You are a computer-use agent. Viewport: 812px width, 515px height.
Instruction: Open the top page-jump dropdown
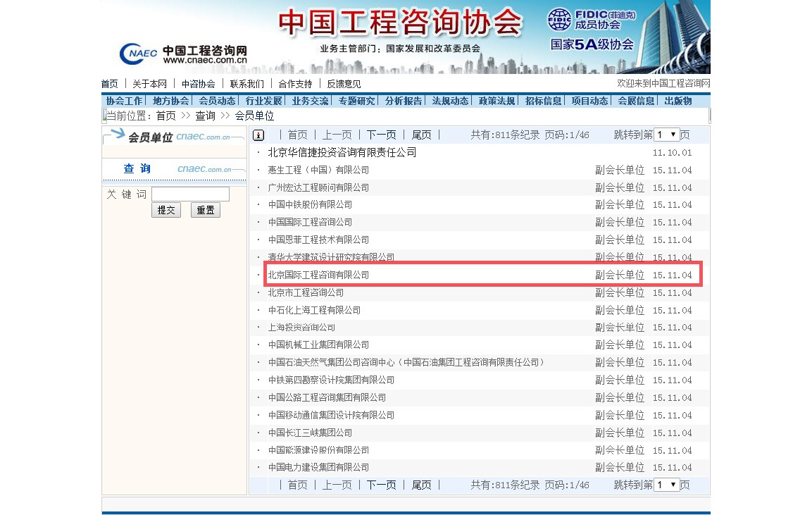coord(666,135)
